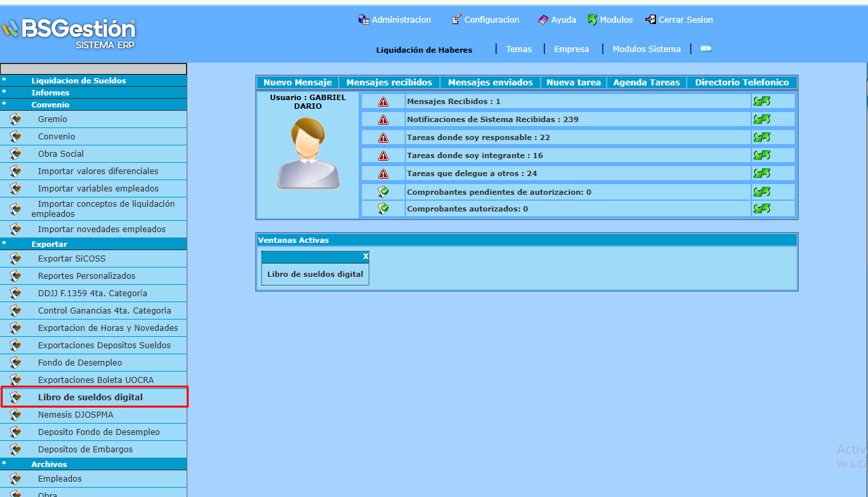Click the icon next to Depositos de Embargos
Image resolution: width=868 pixels, height=497 pixels.
(15, 450)
